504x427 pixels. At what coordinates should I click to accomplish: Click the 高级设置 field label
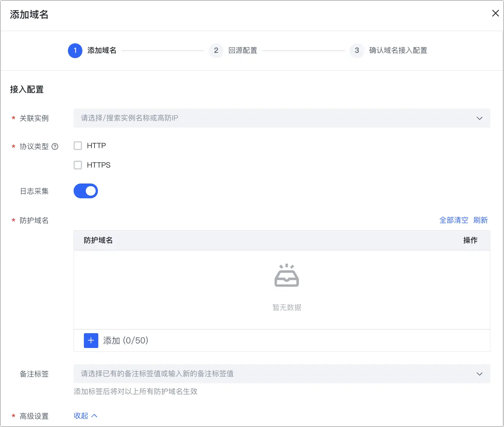click(x=34, y=416)
